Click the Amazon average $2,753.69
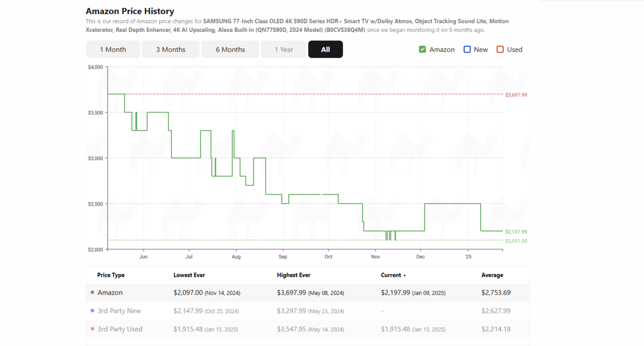 pyautogui.click(x=496, y=293)
